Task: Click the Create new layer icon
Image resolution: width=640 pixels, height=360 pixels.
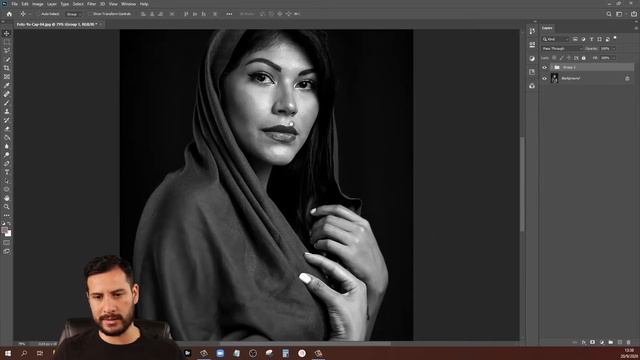Action: click(x=620, y=342)
